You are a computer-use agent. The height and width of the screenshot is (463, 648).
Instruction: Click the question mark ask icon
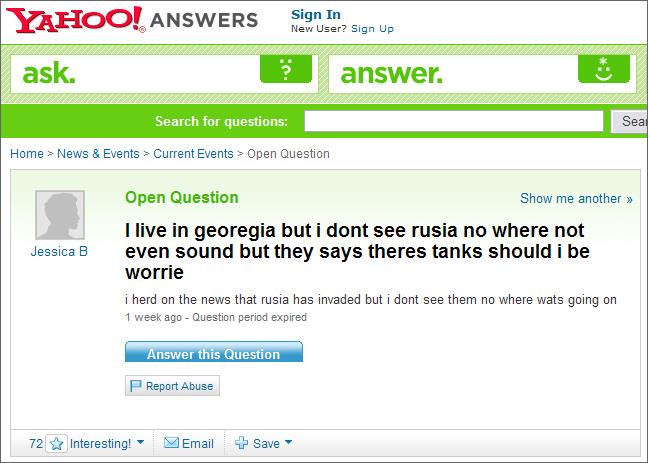coord(285,70)
